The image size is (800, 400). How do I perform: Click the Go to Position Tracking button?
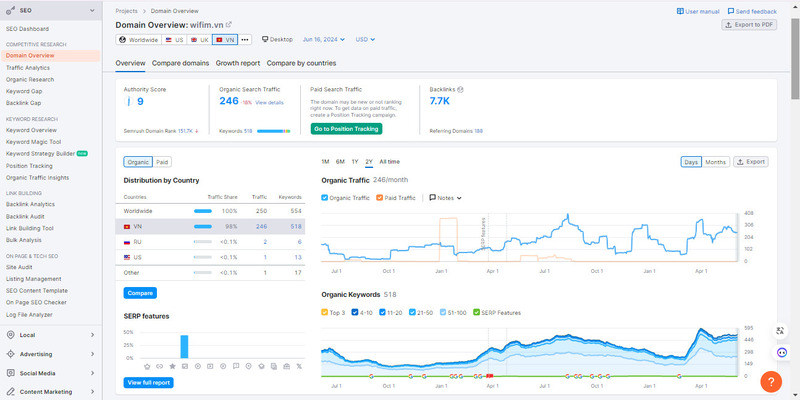pyautogui.click(x=346, y=129)
